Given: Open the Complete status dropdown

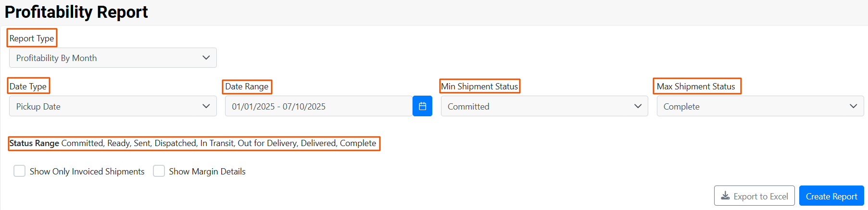Looking at the screenshot, I should pyautogui.click(x=760, y=106).
